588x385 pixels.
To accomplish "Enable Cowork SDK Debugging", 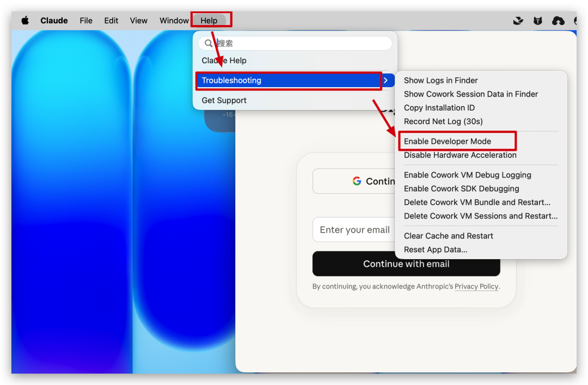I will [461, 188].
